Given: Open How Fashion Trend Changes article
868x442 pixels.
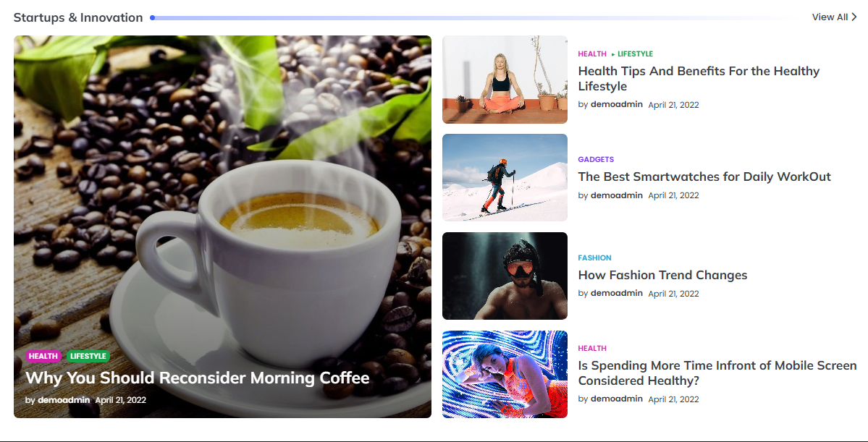Looking at the screenshot, I should point(662,275).
